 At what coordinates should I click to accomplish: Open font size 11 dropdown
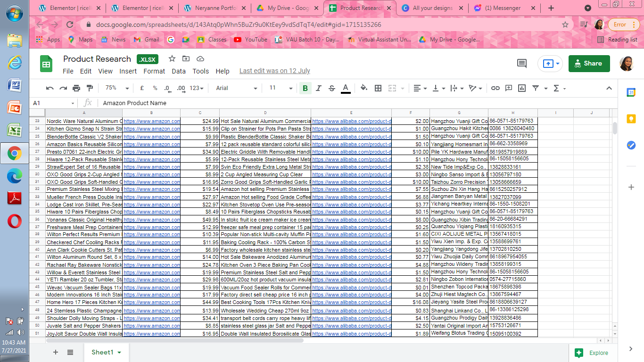click(x=281, y=88)
